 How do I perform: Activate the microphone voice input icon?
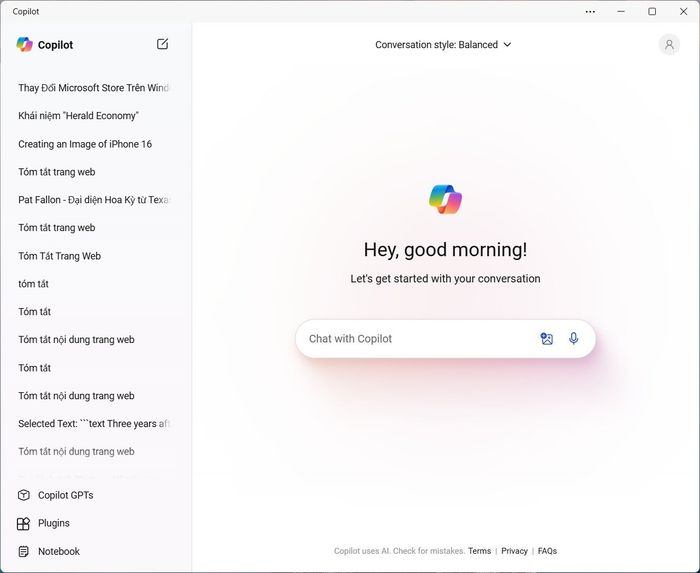[574, 338]
